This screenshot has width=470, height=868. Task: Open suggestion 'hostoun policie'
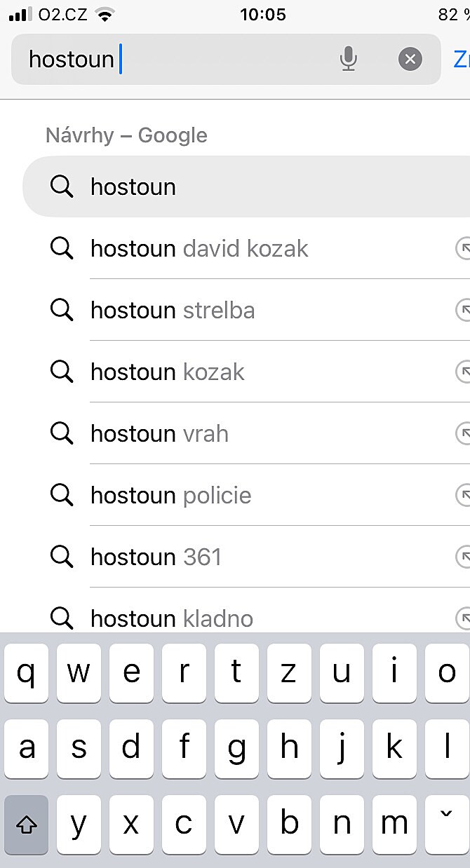point(170,496)
